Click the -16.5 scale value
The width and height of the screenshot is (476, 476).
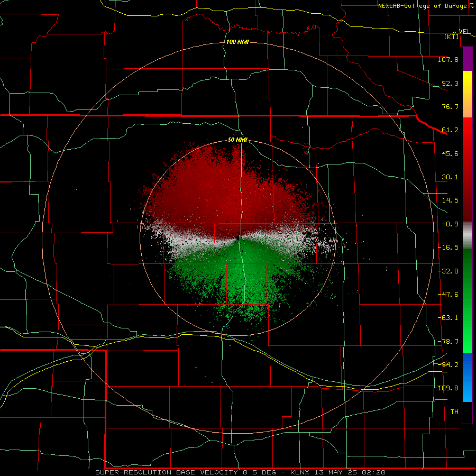point(448,248)
